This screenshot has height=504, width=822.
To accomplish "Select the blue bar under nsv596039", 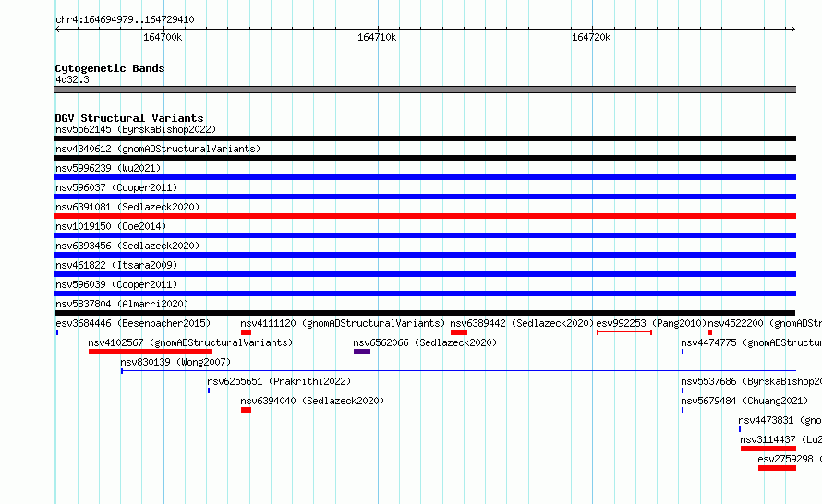I will coord(425,294).
